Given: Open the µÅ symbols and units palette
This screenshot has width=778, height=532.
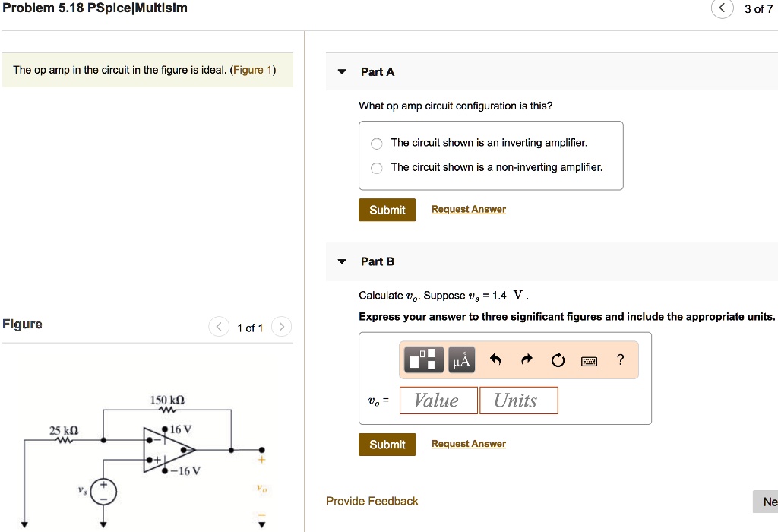Looking at the screenshot, I should (x=461, y=359).
